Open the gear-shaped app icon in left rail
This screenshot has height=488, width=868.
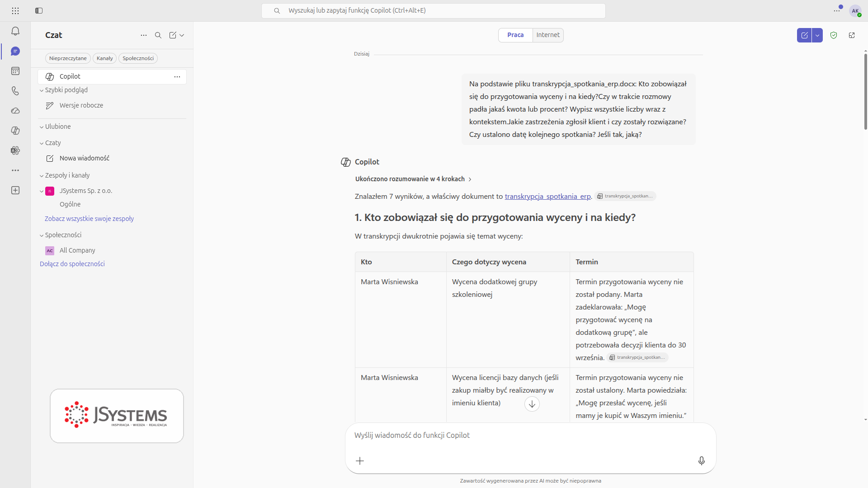pos(15,150)
